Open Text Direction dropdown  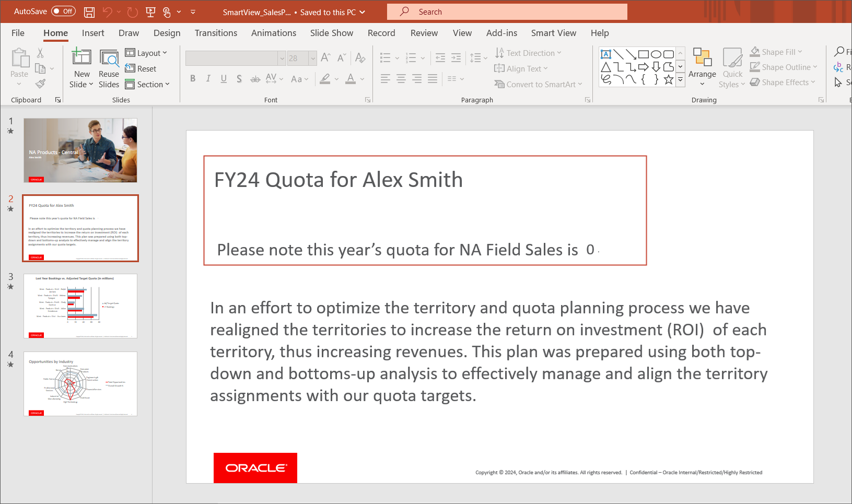(x=528, y=53)
